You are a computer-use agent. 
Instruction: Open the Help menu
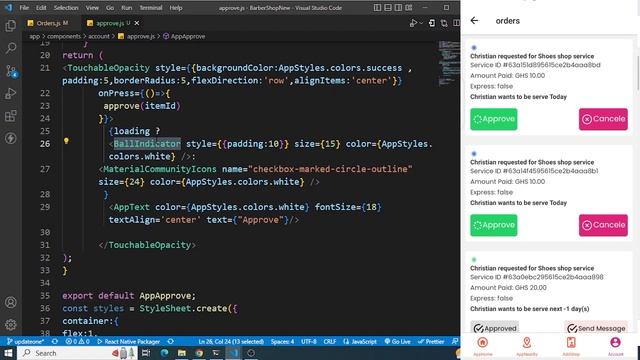pos(176,8)
